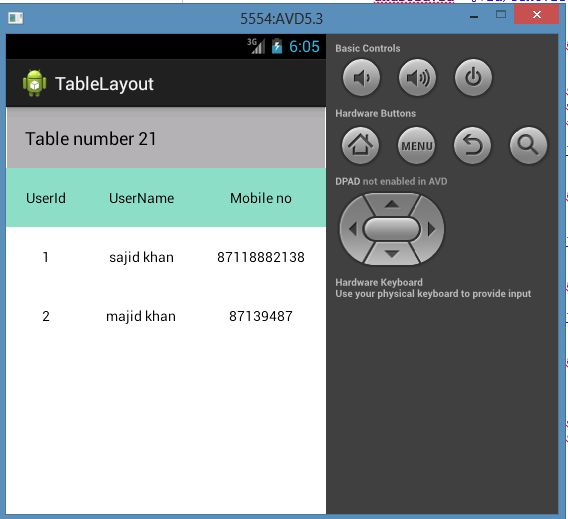The height and width of the screenshot is (519, 568).
Task: Click the DPAD right arrow
Action: pos(431,229)
